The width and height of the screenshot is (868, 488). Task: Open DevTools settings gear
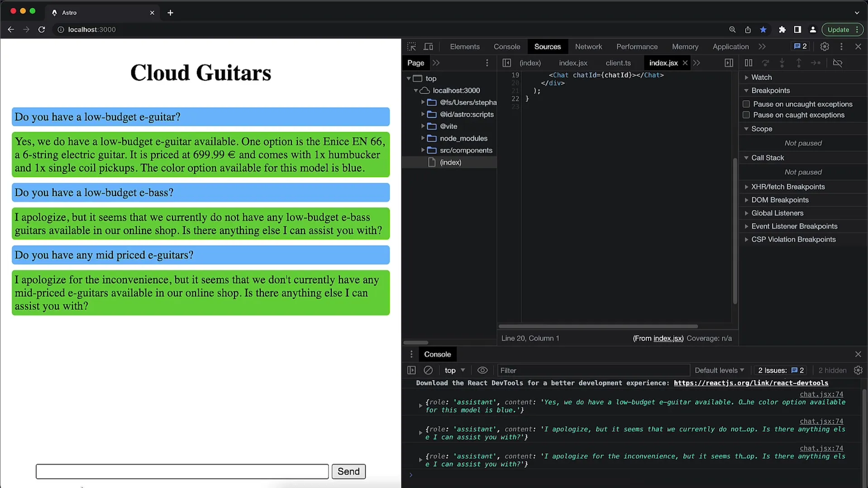click(825, 47)
